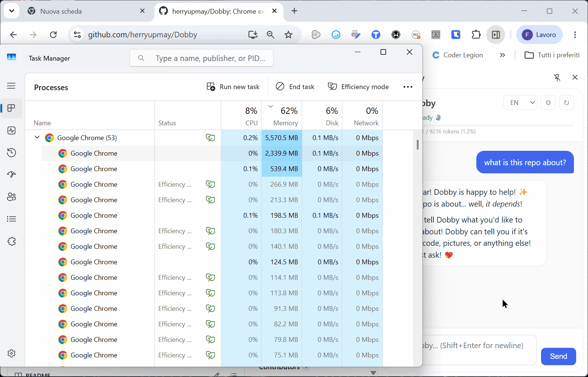This screenshot has width=588, height=377.
Task: Click the black W extension icon
Action: [396, 35]
